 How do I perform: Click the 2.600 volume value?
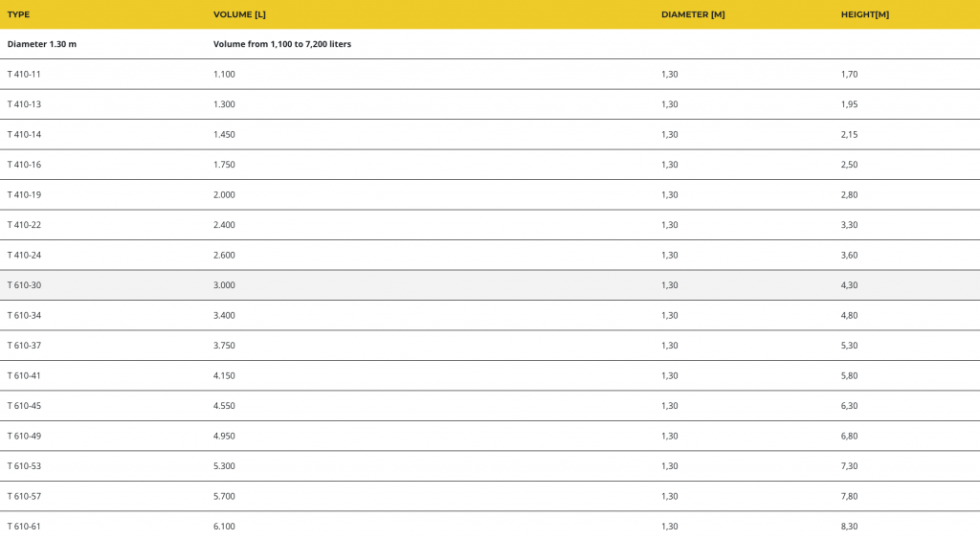(224, 255)
